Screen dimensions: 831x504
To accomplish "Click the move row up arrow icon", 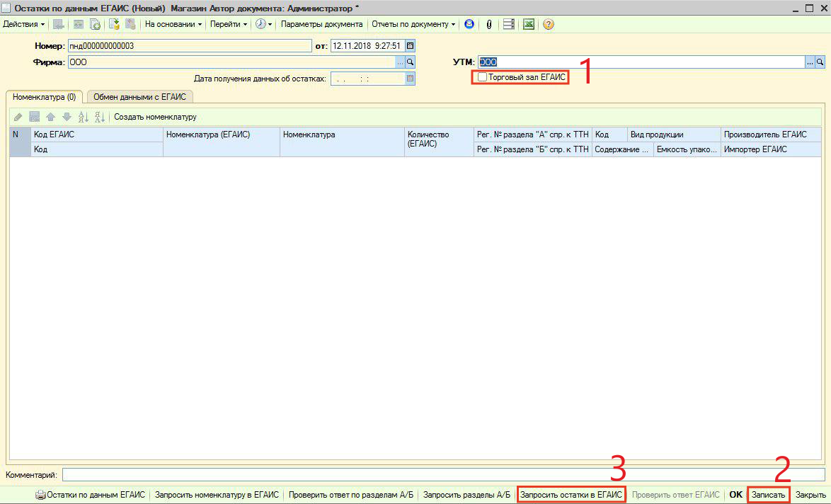I will (x=51, y=117).
